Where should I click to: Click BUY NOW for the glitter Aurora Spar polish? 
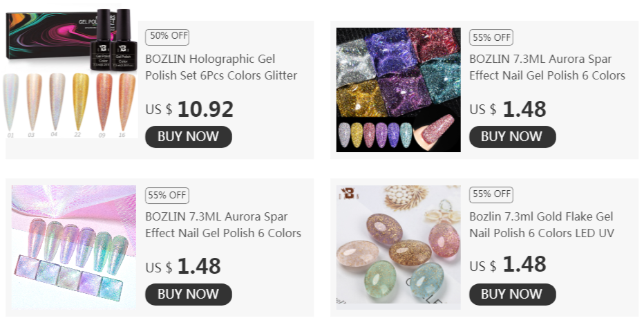click(x=513, y=137)
